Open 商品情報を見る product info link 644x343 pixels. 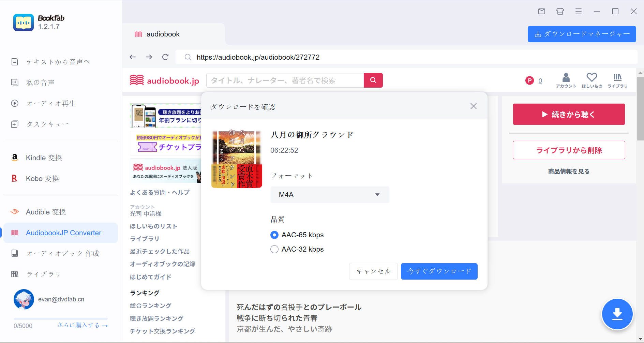coord(568,171)
